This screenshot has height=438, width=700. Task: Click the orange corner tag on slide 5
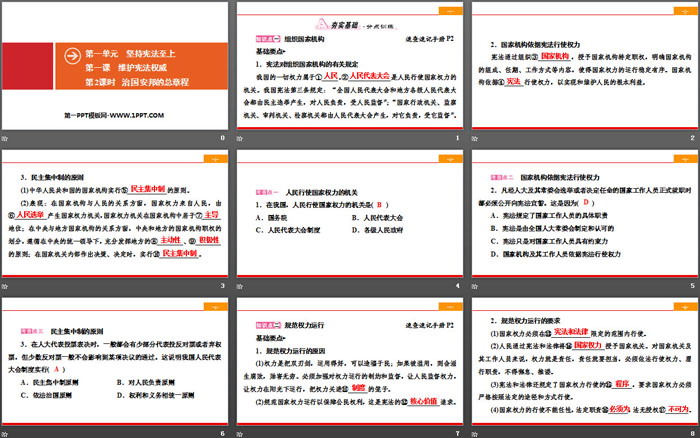686,159
